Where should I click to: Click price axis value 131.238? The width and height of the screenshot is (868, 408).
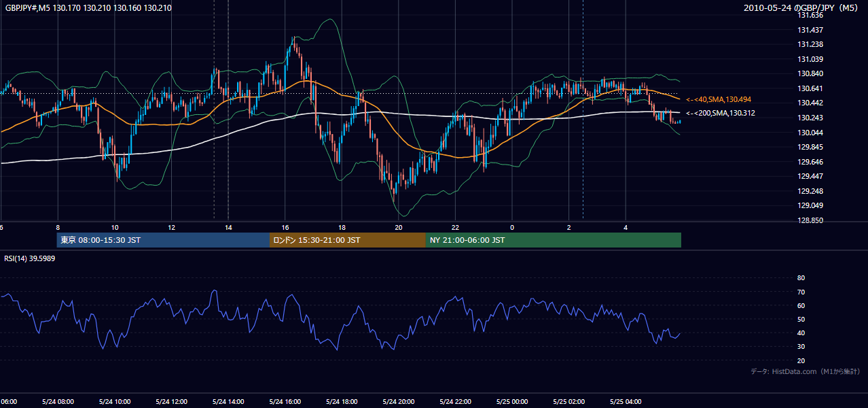[x=810, y=44]
